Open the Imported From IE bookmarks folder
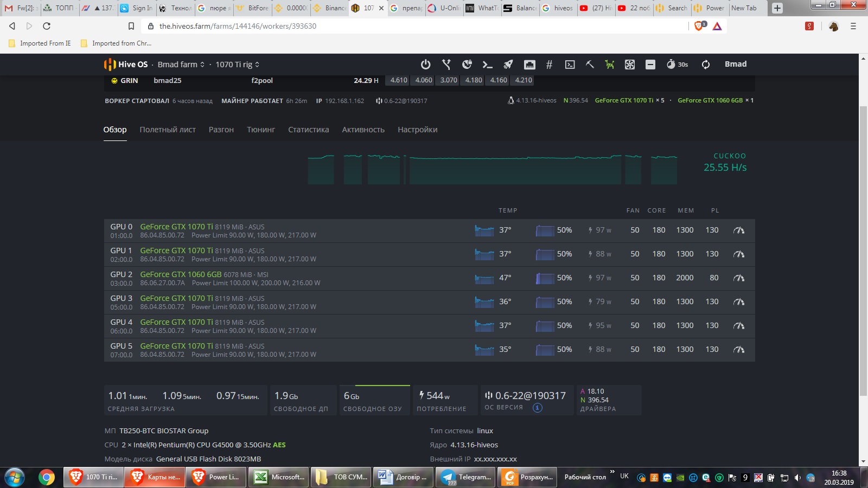Viewport: 868px width, 488px height. [40, 43]
